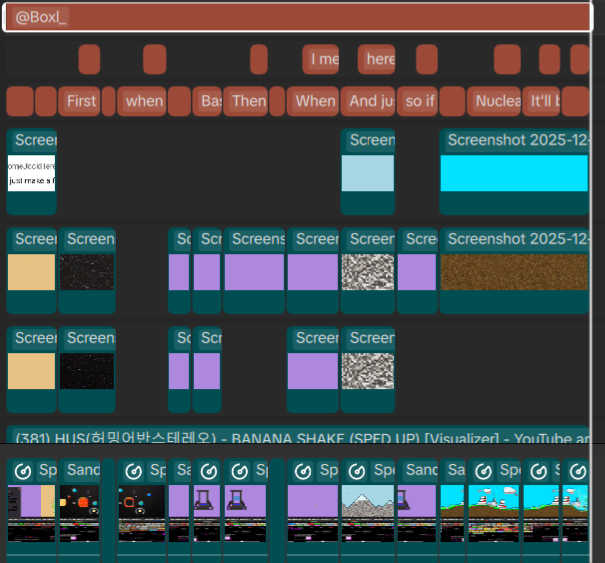
Task: Select the "And jus" subtitle chip
Action: pos(367,101)
